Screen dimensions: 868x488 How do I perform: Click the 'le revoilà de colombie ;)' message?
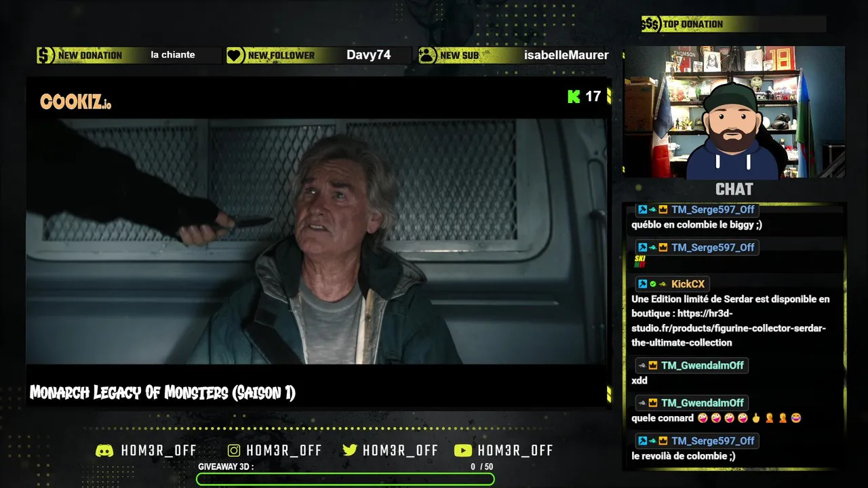point(683,456)
